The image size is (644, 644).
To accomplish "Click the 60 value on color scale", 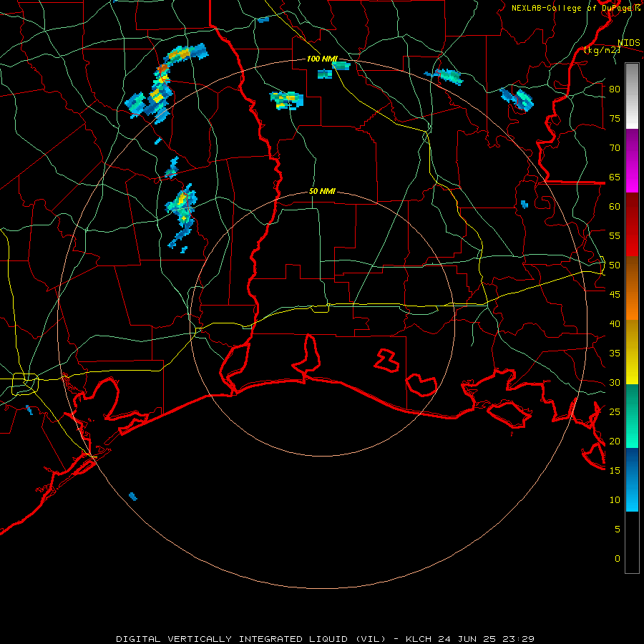I will pyautogui.click(x=615, y=207).
